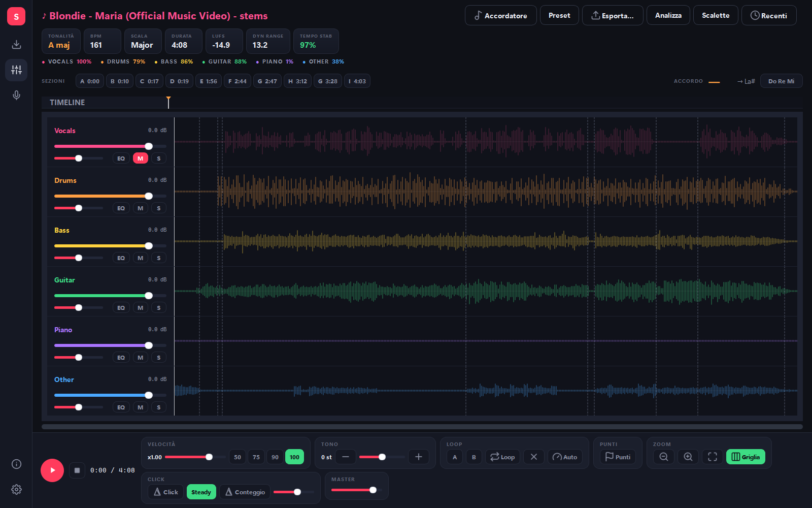Open the mixer sliders sidebar icon
Image resolution: width=812 pixels, height=508 pixels.
click(x=16, y=70)
